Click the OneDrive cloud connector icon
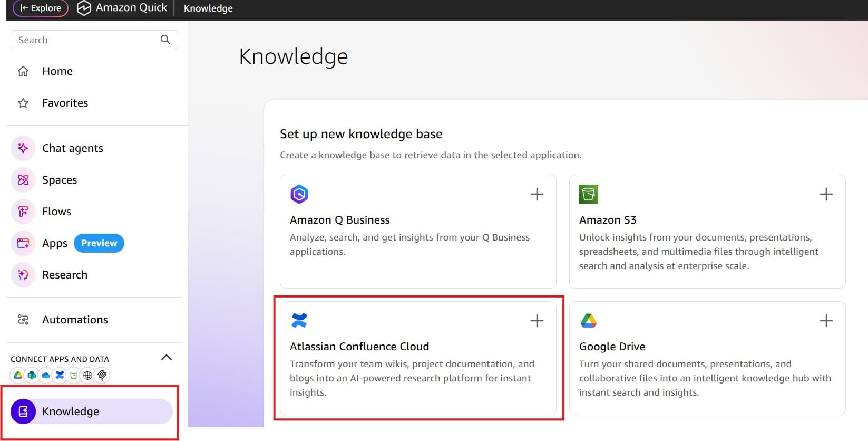868x441 pixels. [x=46, y=376]
